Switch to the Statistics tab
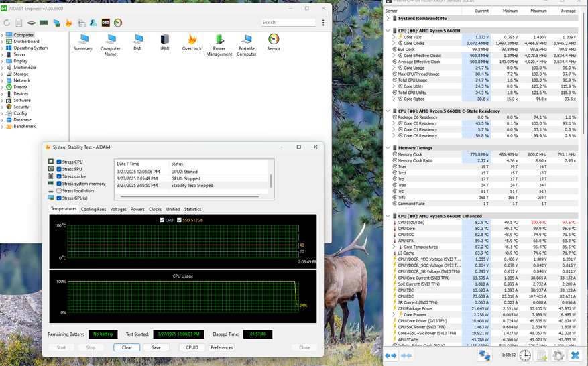Screen dimensions: 588x366 pyautogui.click(x=192, y=209)
